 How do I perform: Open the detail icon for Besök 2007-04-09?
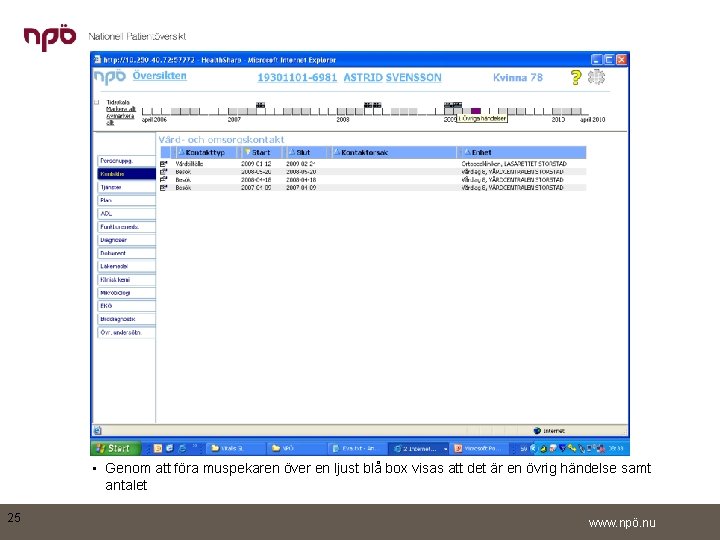point(163,187)
